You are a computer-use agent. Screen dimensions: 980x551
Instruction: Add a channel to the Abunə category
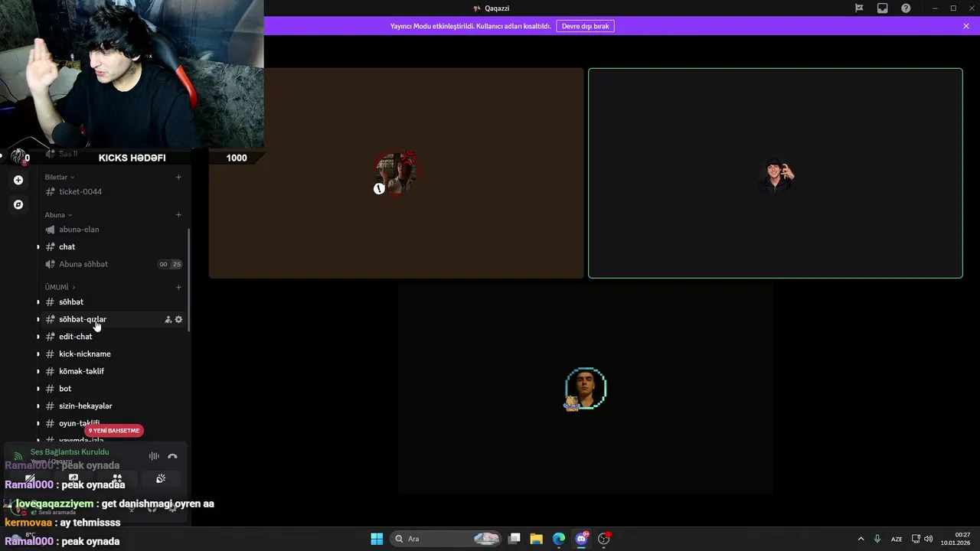click(178, 215)
